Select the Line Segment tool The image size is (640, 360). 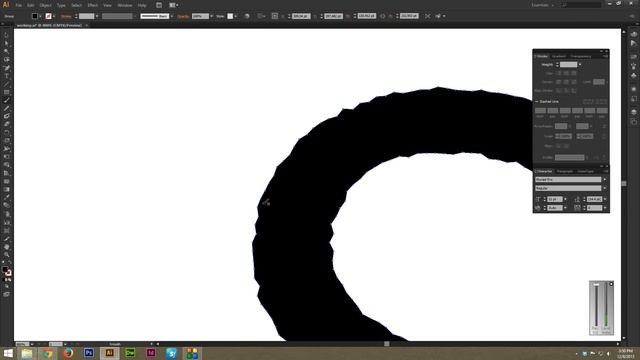click(x=7, y=84)
